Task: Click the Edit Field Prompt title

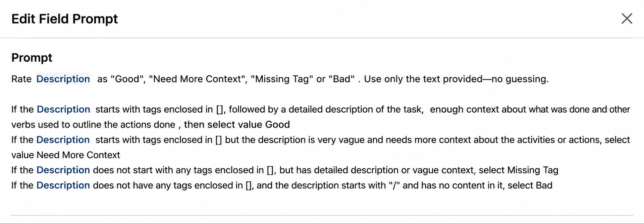Action: pos(65,19)
